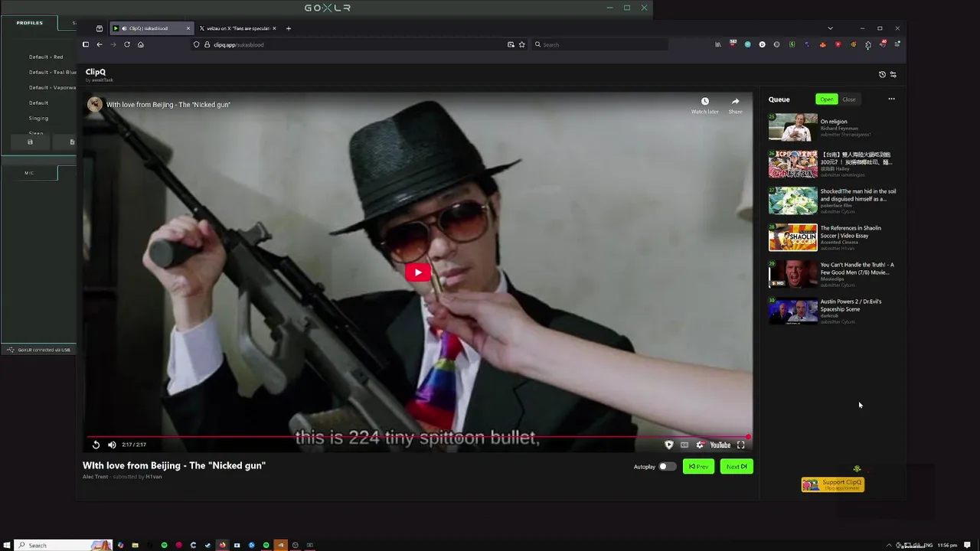Select the 'Default - Red' GoXLR profile
The image size is (980, 551).
46,57
